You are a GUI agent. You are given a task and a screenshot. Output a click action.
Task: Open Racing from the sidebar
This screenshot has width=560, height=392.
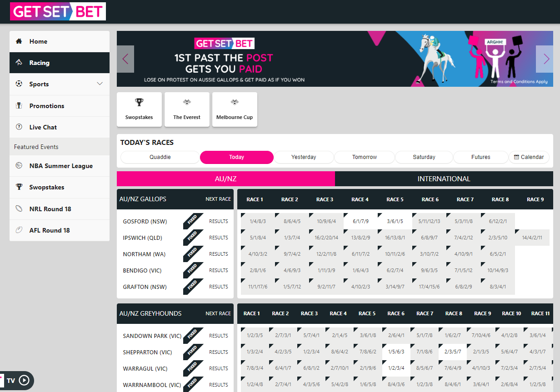tap(60, 63)
